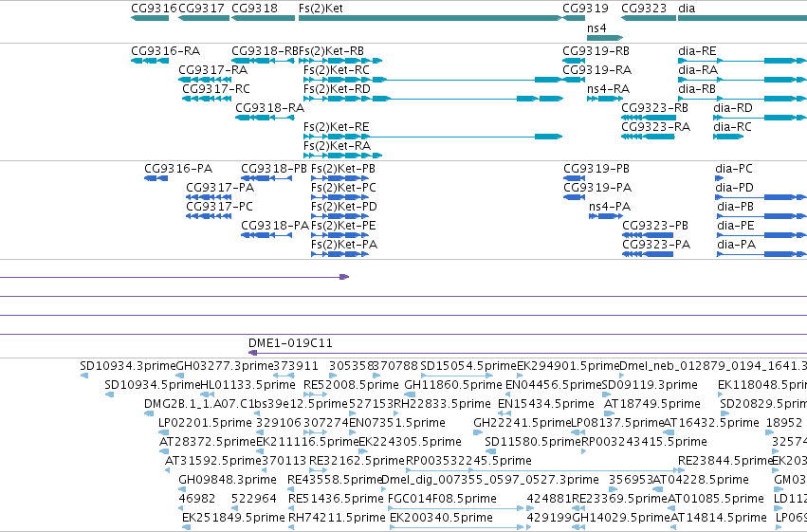The width and height of the screenshot is (807, 532).
Task: Select the CG9316 gene in the gene track
Action: [150, 18]
